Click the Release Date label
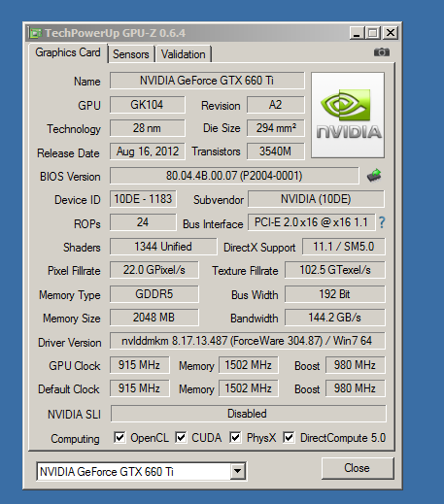Screen dimensions: 444x504 (68, 153)
